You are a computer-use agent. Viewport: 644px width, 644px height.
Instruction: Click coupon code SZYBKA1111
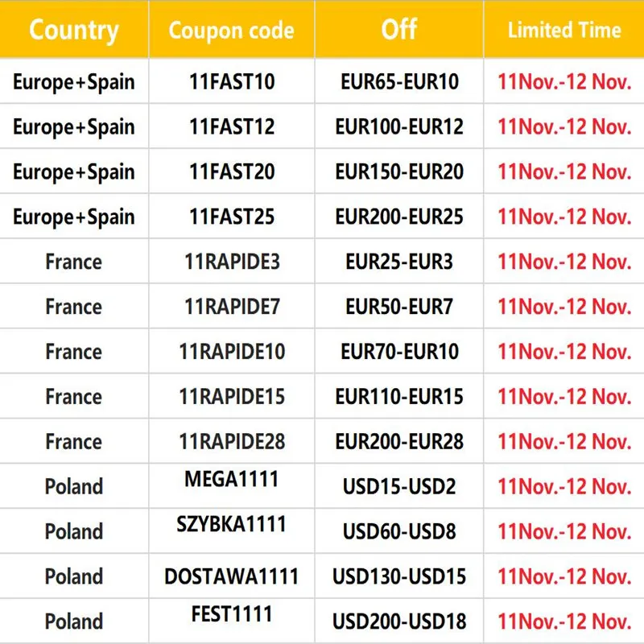(x=232, y=524)
